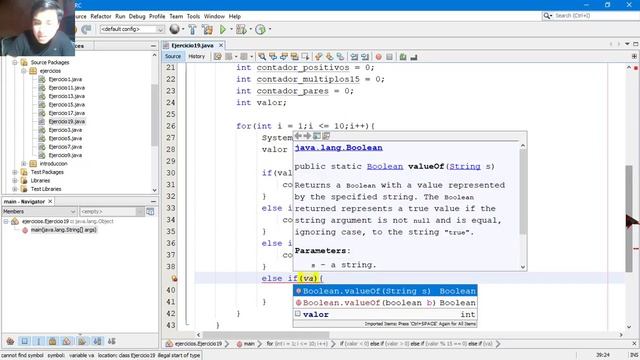The width and height of the screenshot is (640, 360).
Task: Open the Refactor menu
Action: coord(101,16)
